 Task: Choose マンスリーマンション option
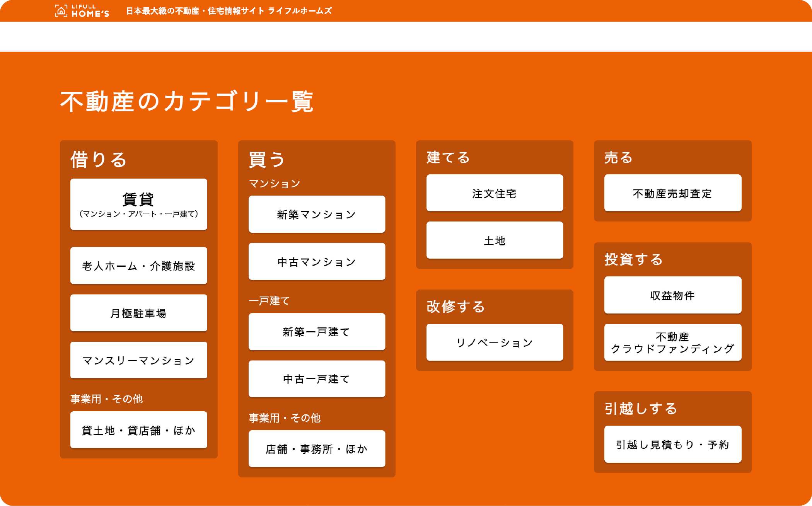coord(138,360)
